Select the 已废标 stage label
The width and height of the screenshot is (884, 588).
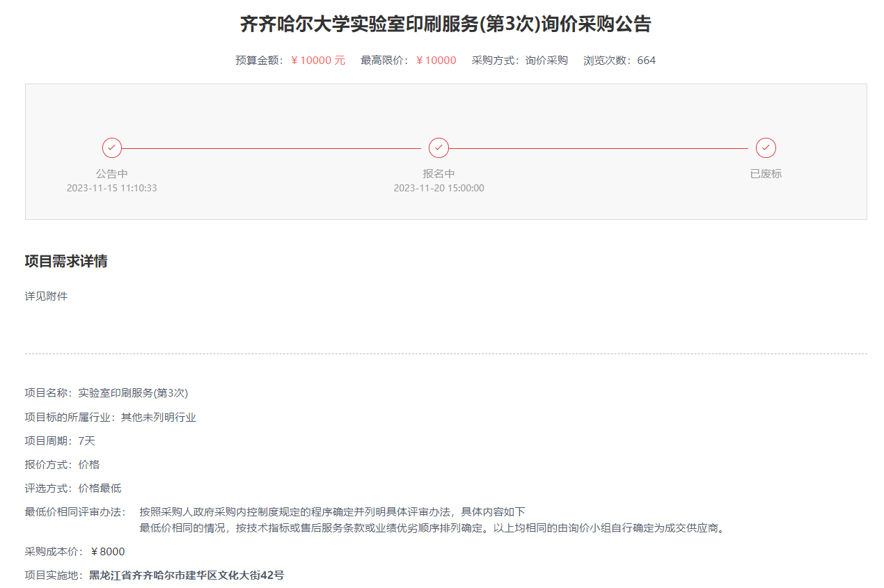coord(766,173)
